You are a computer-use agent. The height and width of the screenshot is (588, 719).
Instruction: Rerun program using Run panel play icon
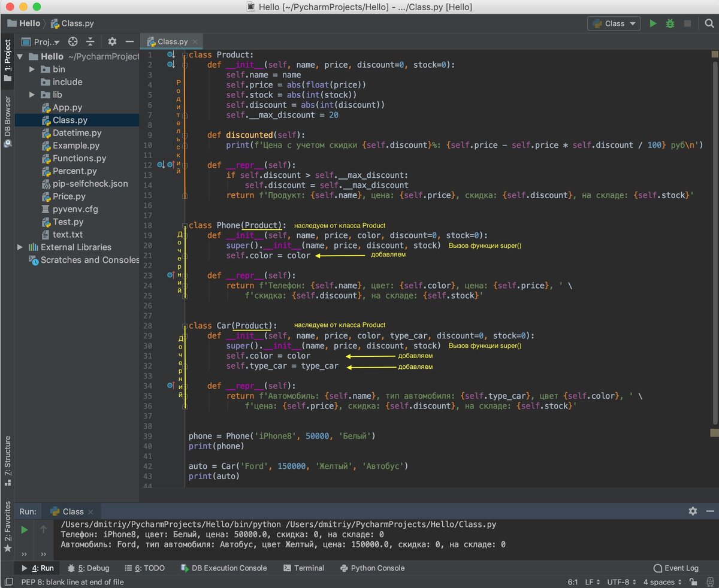pos(25,529)
